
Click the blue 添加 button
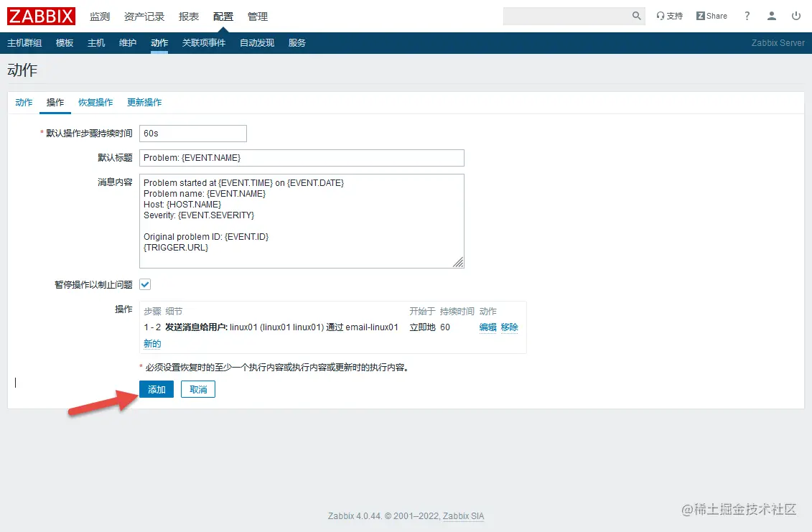click(x=157, y=390)
